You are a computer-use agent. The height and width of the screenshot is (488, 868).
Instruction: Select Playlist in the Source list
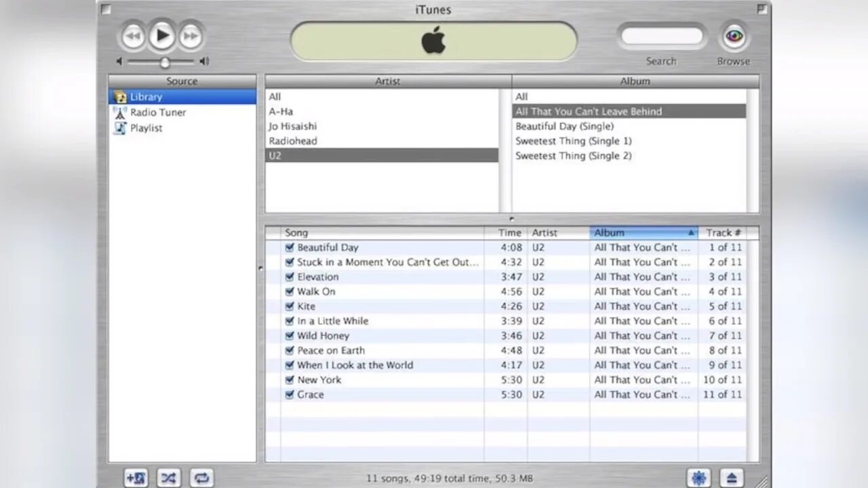pyautogui.click(x=182, y=128)
